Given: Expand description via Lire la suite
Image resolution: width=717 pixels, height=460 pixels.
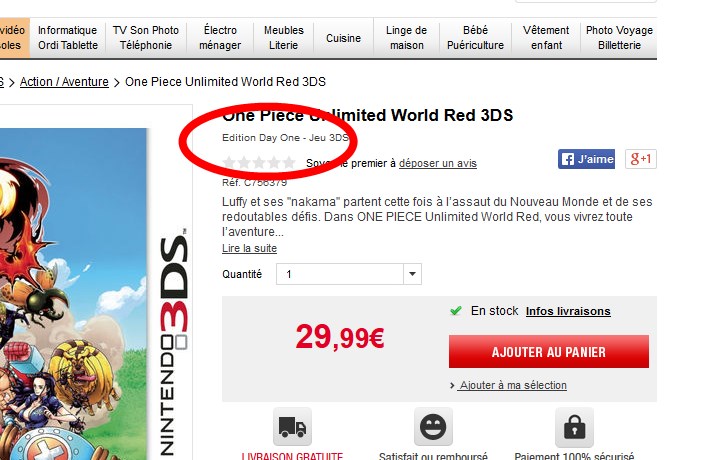Looking at the screenshot, I should click(x=249, y=248).
